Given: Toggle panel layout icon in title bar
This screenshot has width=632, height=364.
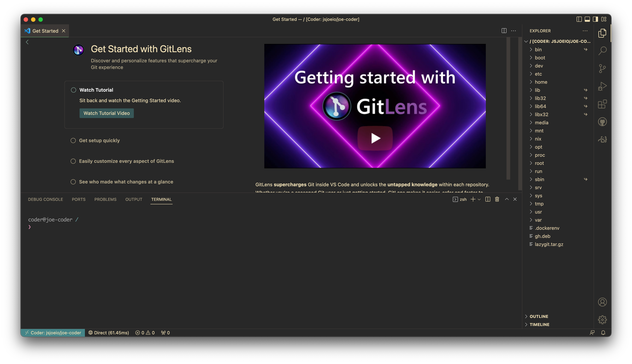Looking at the screenshot, I should pyautogui.click(x=587, y=19).
